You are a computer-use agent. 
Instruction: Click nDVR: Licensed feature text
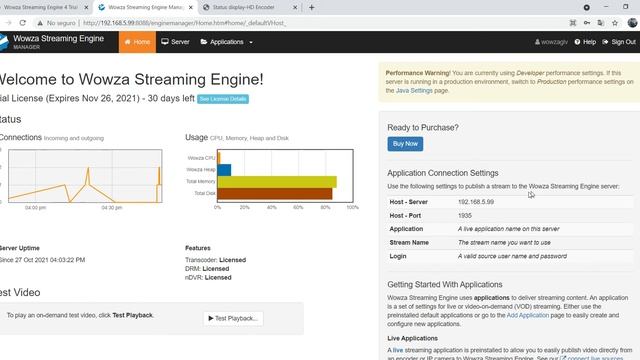(208, 278)
